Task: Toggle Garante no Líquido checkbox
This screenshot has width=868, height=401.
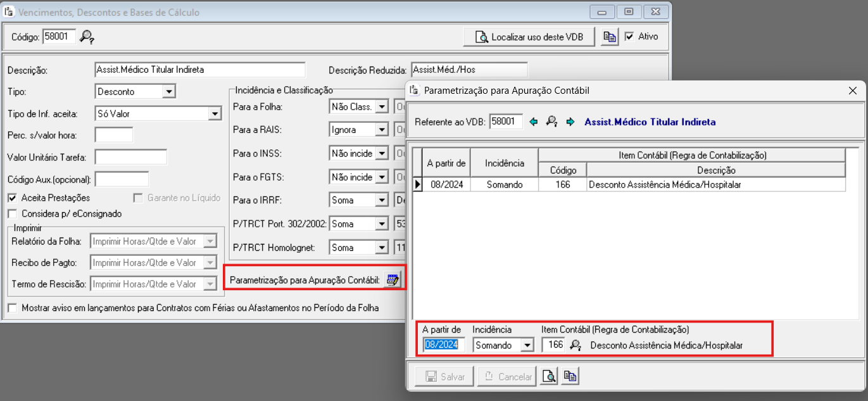Action: point(138,198)
